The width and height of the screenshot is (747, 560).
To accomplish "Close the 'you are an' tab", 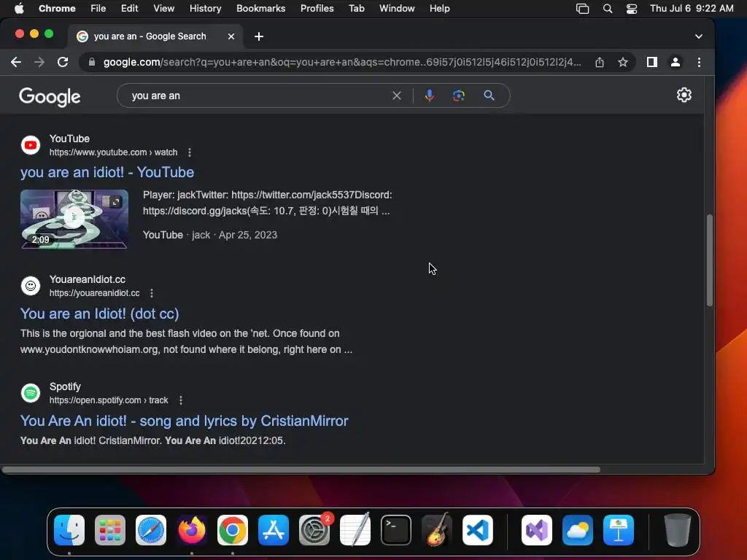I will coord(231,36).
